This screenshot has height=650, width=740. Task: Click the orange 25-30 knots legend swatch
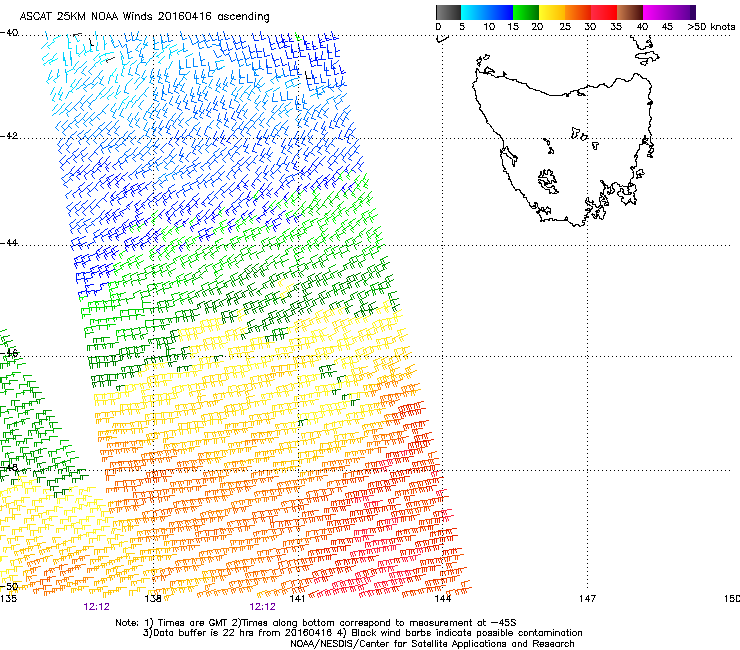click(x=578, y=12)
